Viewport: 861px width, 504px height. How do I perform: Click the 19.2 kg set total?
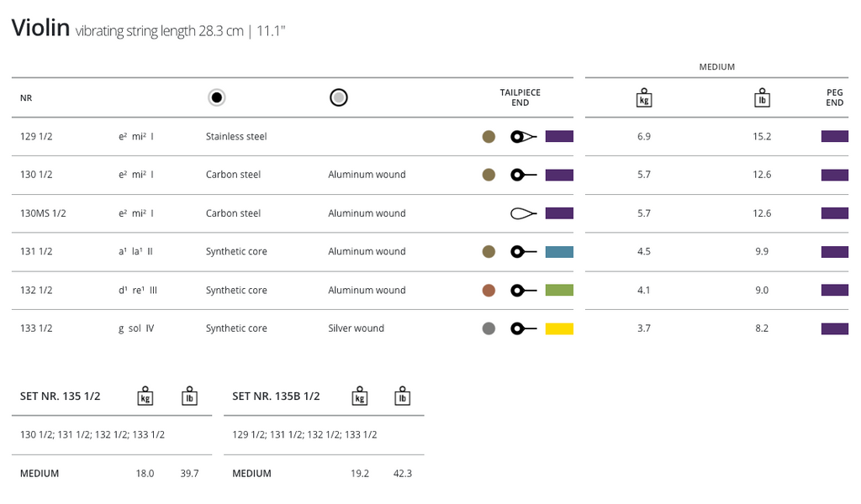pyautogui.click(x=360, y=473)
